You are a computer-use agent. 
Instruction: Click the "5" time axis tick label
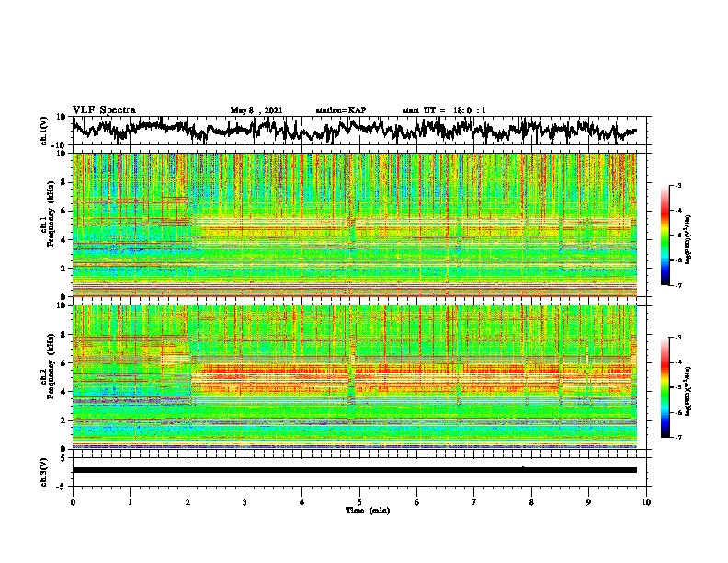point(359,502)
